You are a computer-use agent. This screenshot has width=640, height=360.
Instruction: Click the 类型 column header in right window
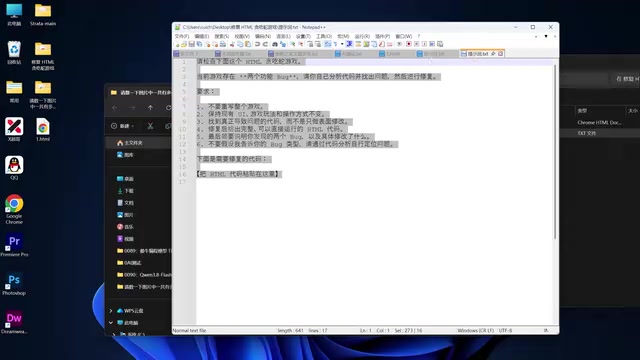coord(582,111)
